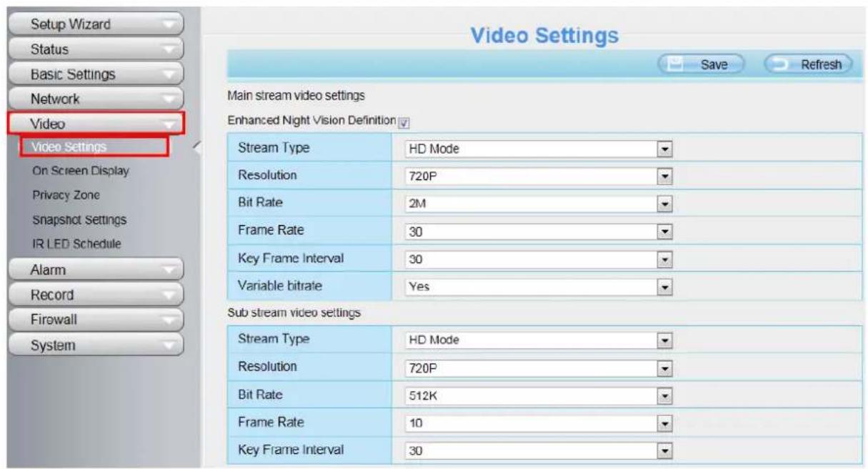Open sub stream Stream Type dropdown
Screen dimensions: 868x469
[539, 340]
